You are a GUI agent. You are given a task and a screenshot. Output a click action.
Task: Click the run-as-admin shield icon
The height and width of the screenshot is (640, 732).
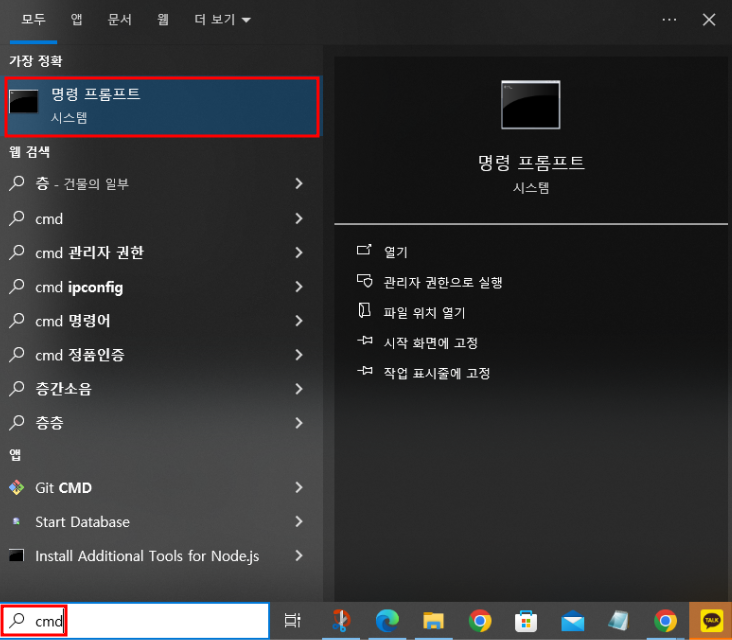tap(364, 281)
